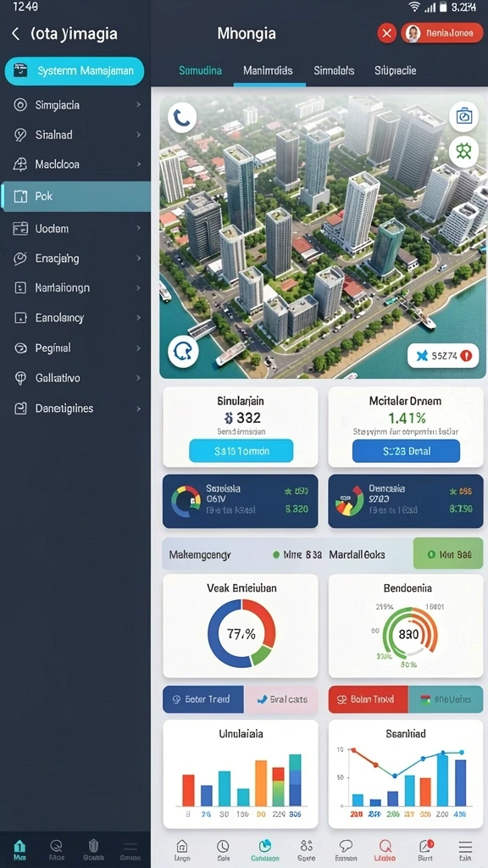This screenshot has height=868, width=488.
Task: Click the refresh circle icon on map
Action: [183, 352]
